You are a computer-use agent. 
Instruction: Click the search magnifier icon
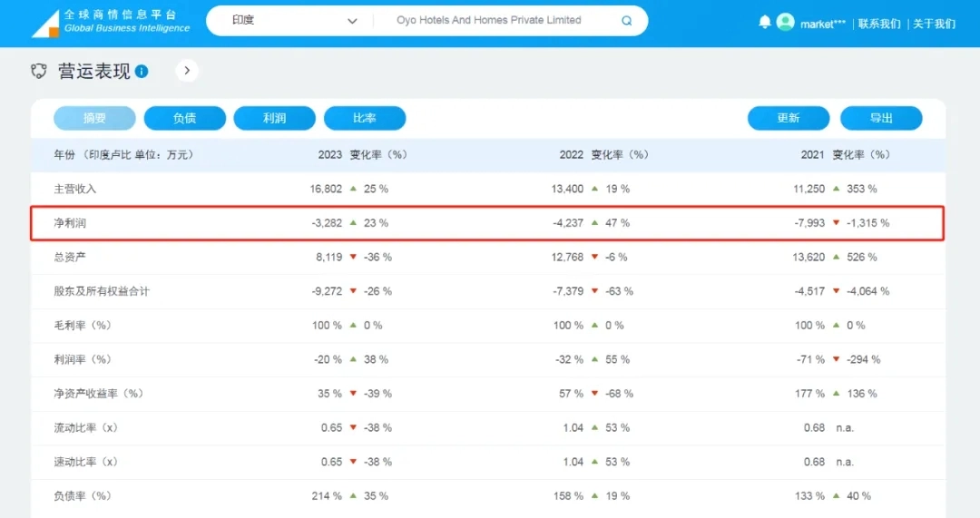tap(626, 21)
